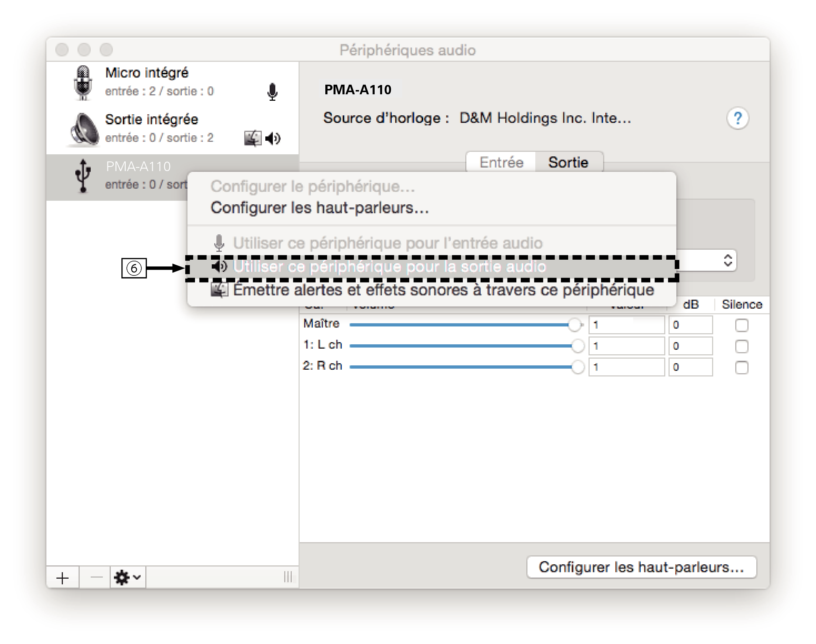
Task: Switch to the Entrée tab
Action: 501,162
